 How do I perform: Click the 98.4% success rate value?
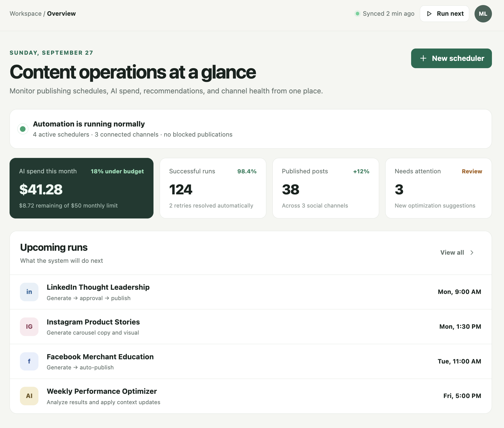click(x=247, y=171)
